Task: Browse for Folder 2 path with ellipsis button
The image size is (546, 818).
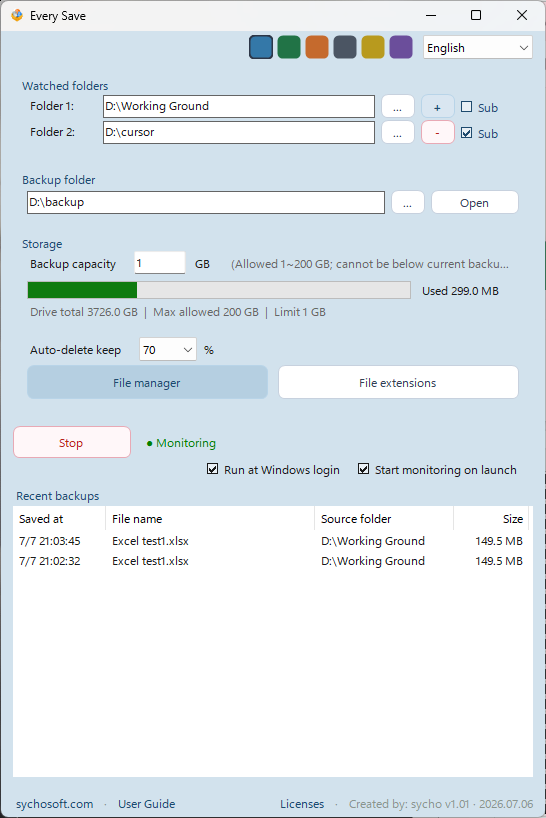Action: point(398,133)
